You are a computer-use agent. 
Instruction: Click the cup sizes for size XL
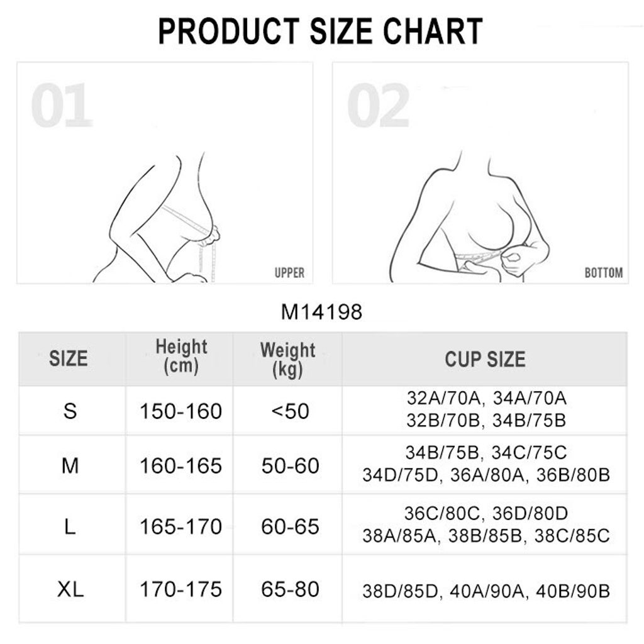(x=486, y=591)
